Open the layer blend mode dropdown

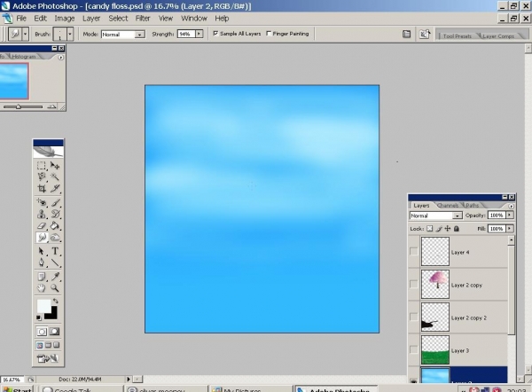coord(457,216)
